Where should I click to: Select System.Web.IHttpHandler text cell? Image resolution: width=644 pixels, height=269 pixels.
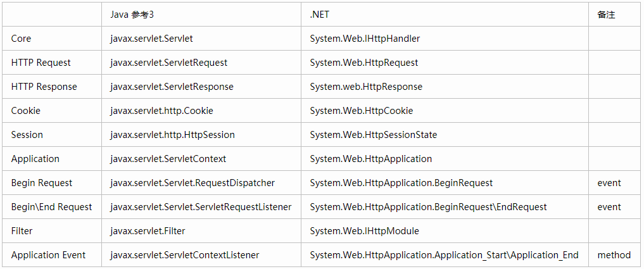point(445,39)
